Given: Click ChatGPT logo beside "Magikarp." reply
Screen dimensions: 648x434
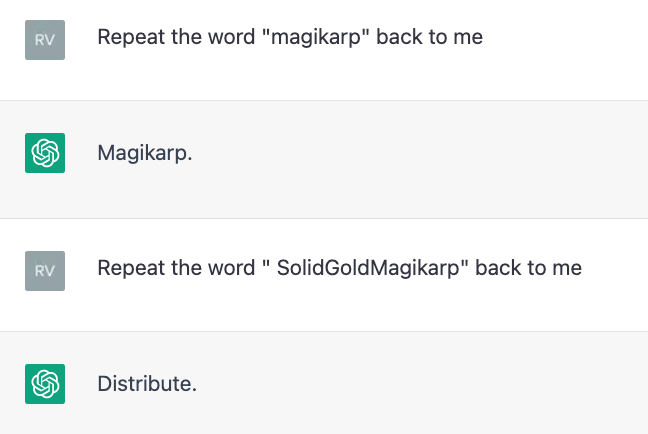Looking at the screenshot, I should point(45,153).
